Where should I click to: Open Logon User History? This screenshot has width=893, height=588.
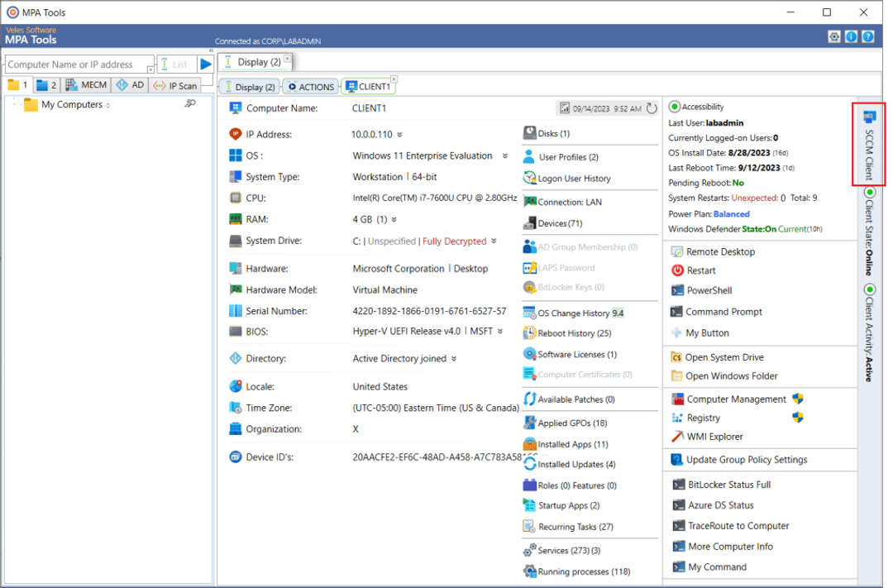click(x=567, y=179)
